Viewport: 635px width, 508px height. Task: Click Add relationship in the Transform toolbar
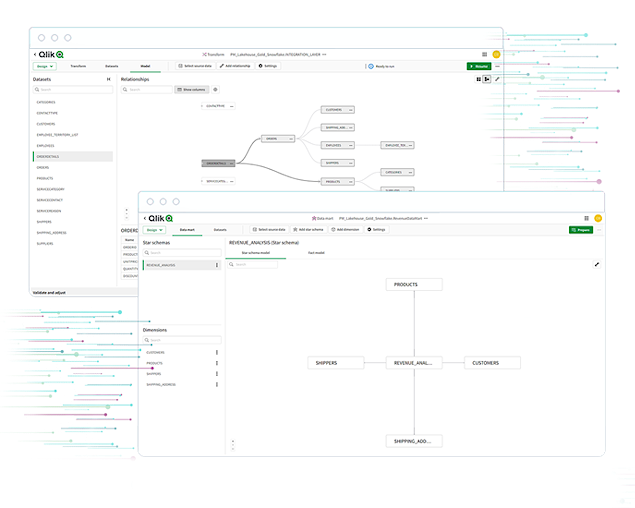tap(234, 65)
